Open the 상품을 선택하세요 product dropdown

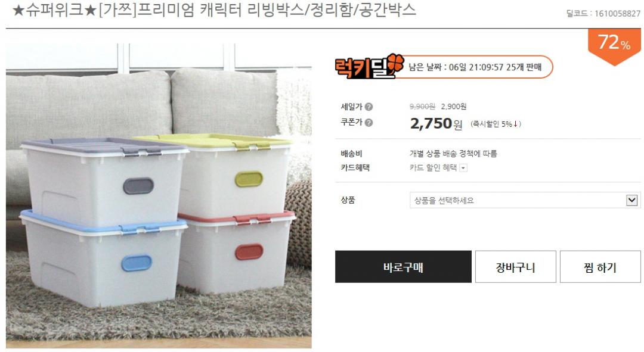525,200
